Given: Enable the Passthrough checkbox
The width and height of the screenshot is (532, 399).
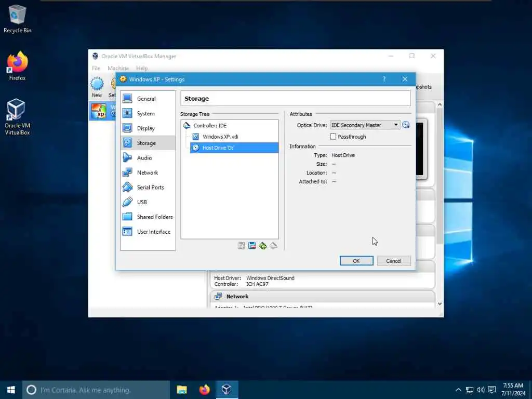Looking at the screenshot, I should [x=333, y=137].
